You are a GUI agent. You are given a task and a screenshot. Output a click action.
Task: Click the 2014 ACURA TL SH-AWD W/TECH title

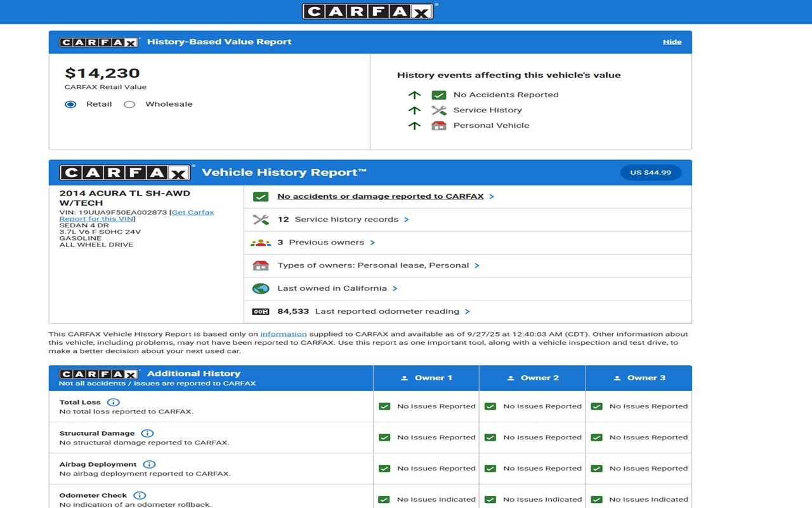[125, 198]
